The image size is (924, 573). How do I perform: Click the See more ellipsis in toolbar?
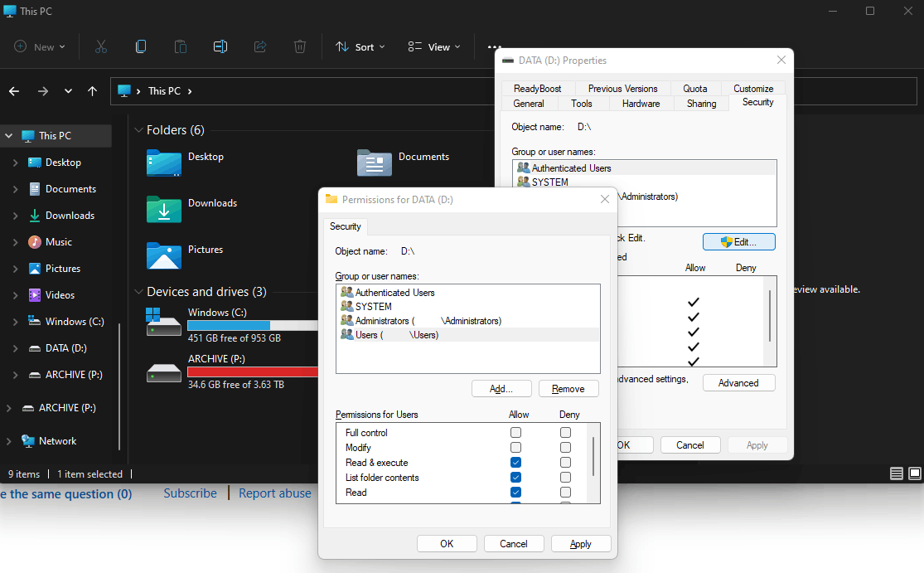click(494, 46)
